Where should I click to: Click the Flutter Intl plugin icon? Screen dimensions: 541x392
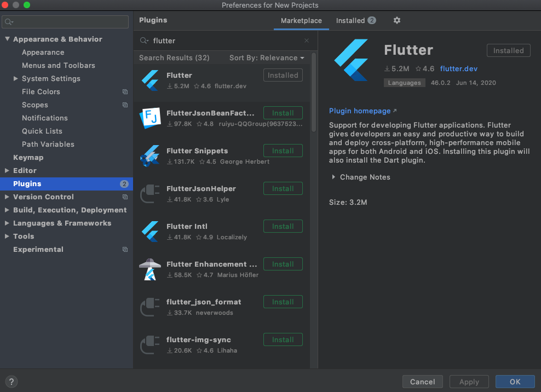151,232
